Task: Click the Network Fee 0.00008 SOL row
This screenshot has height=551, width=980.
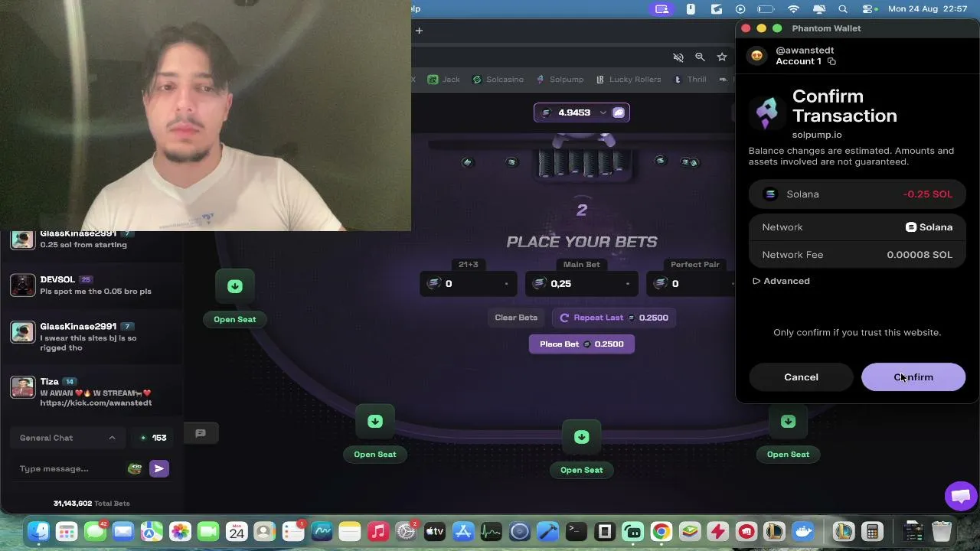Action: coord(857,255)
